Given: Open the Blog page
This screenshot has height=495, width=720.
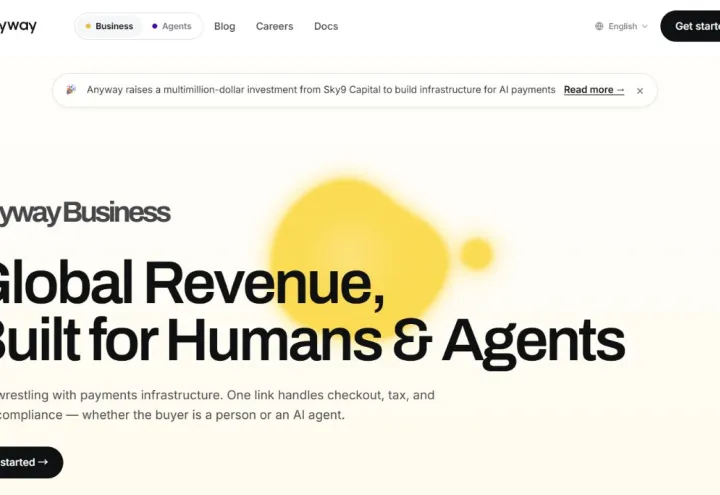Looking at the screenshot, I should point(225,26).
